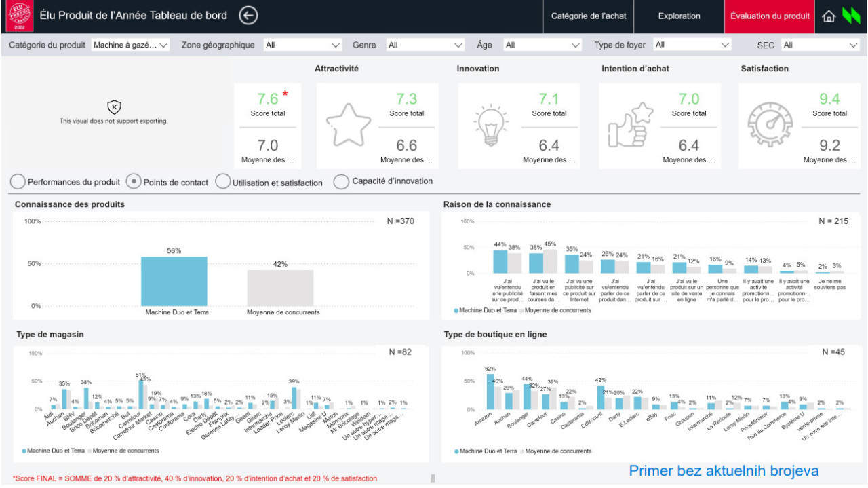
Task: Click the green double-arrow logo icon
Action: 851,16
